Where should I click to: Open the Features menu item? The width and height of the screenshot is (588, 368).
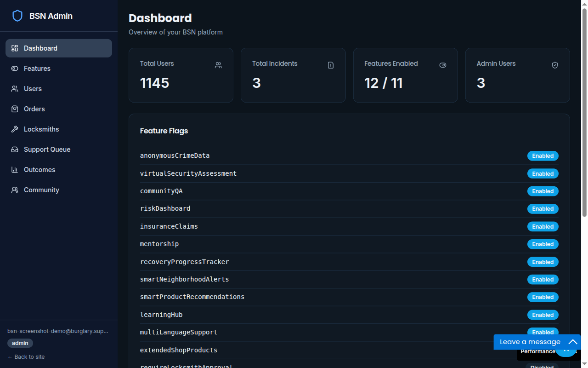(59, 69)
